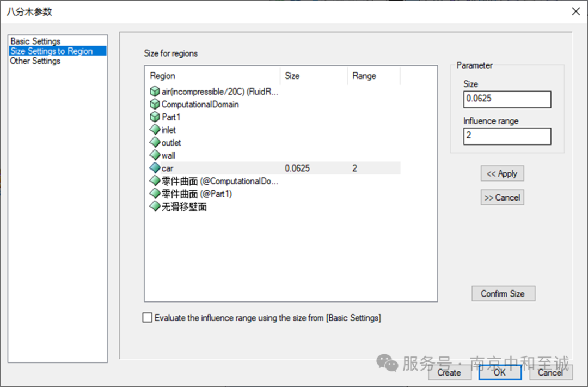Enable Evaluate the influence range checkbox

[x=148, y=318]
